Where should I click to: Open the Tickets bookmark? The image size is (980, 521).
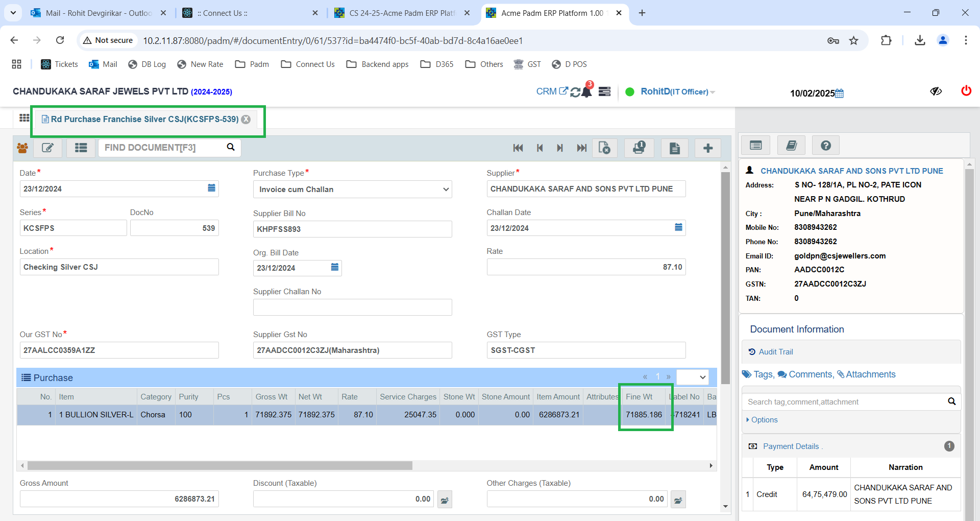coord(59,64)
